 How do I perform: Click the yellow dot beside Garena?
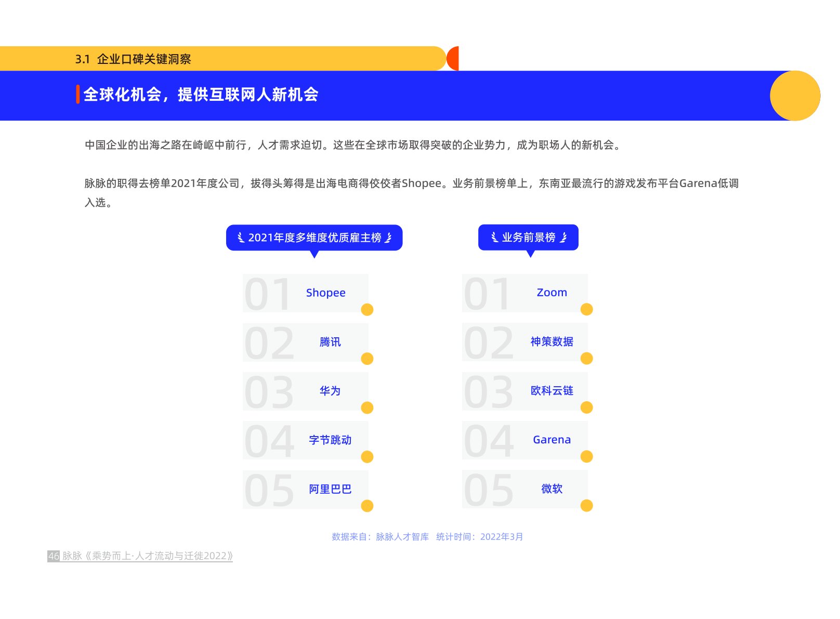(586, 456)
